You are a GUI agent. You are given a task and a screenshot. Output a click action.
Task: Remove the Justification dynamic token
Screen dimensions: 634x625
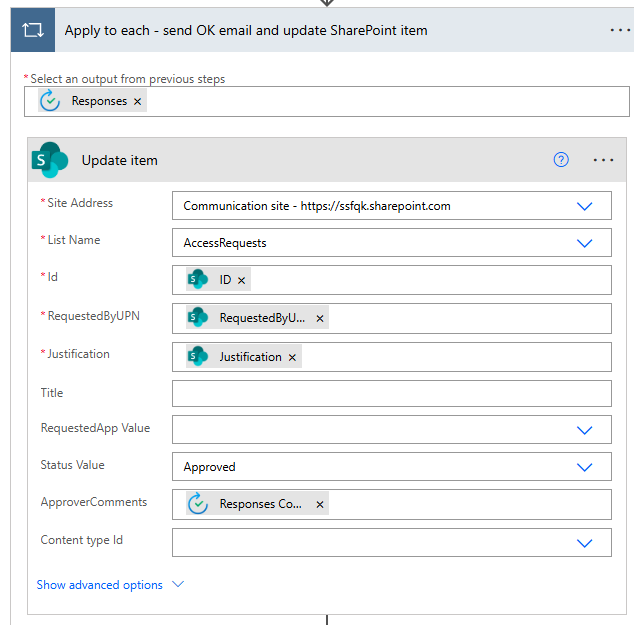292,357
